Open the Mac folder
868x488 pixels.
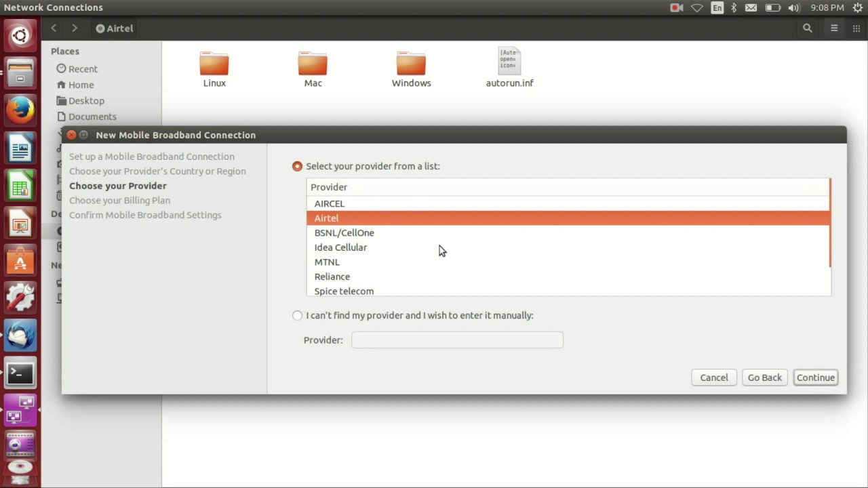[x=313, y=69]
